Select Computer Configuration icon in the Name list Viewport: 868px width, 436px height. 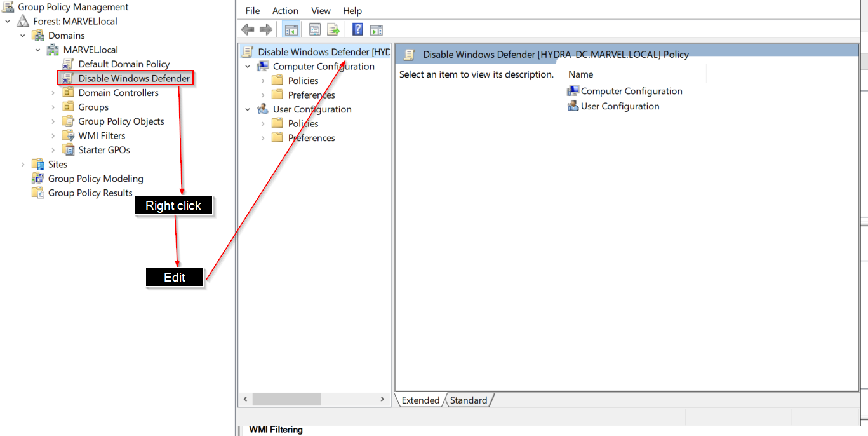coord(573,91)
